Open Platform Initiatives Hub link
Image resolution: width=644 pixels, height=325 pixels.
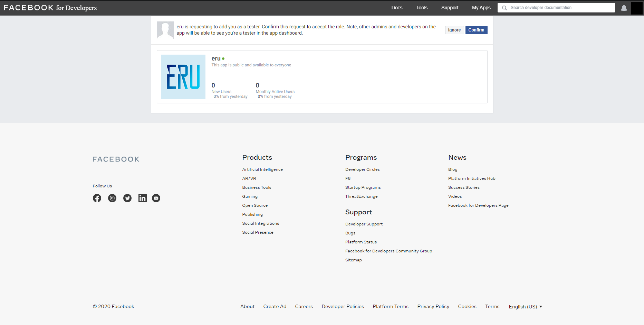tap(472, 178)
